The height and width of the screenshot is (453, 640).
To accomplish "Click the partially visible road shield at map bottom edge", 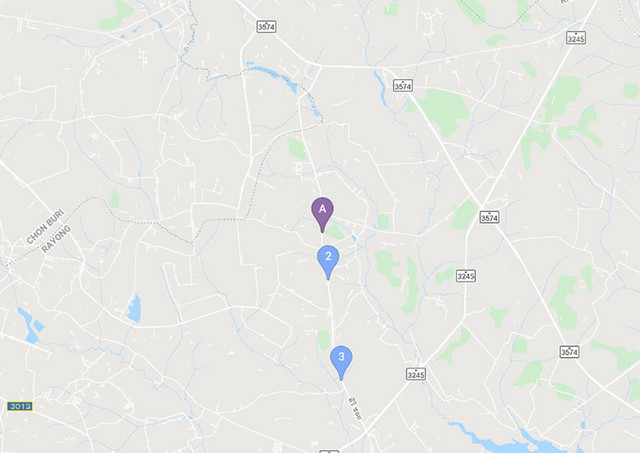I will point(329,451).
